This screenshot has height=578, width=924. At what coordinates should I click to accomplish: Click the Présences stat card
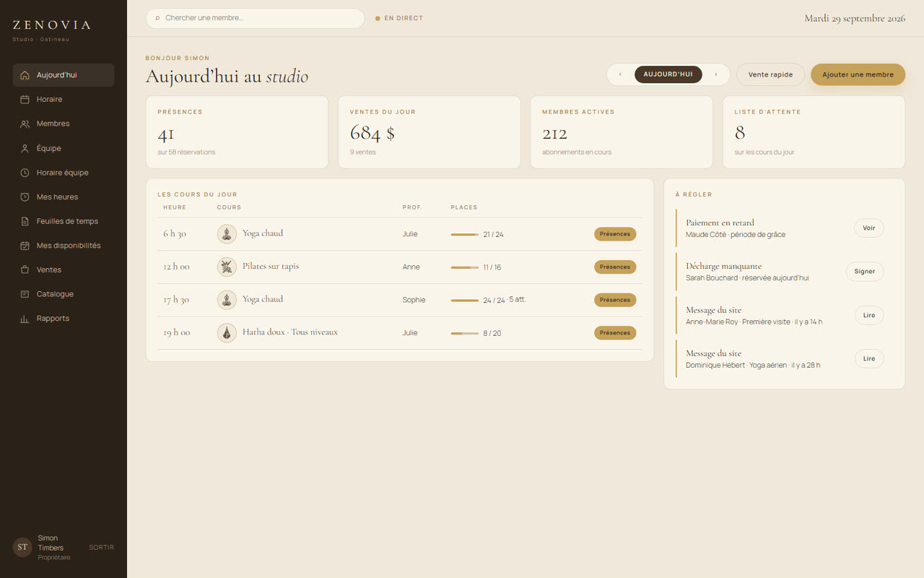click(237, 132)
